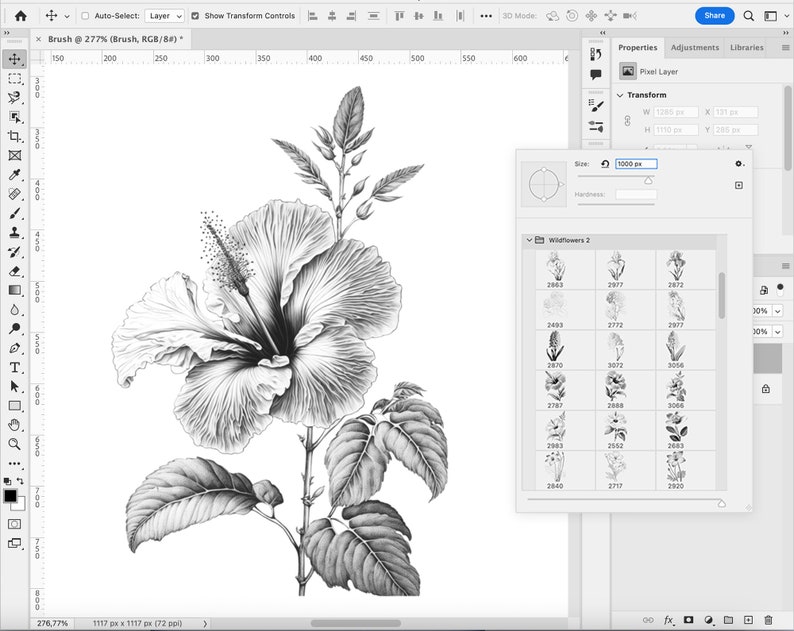Select the Rectangle shape tool
Viewport: 794px width, 631px height.
14,406
